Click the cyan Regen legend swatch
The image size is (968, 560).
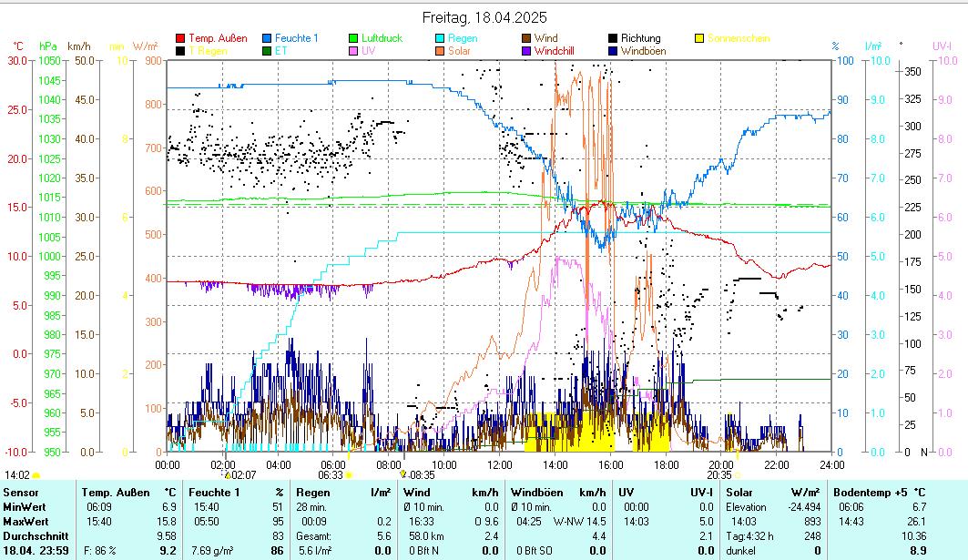click(x=441, y=38)
